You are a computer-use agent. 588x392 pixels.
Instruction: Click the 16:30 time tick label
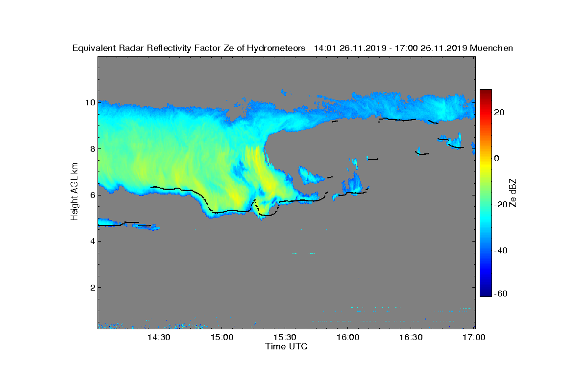click(411, 337)
